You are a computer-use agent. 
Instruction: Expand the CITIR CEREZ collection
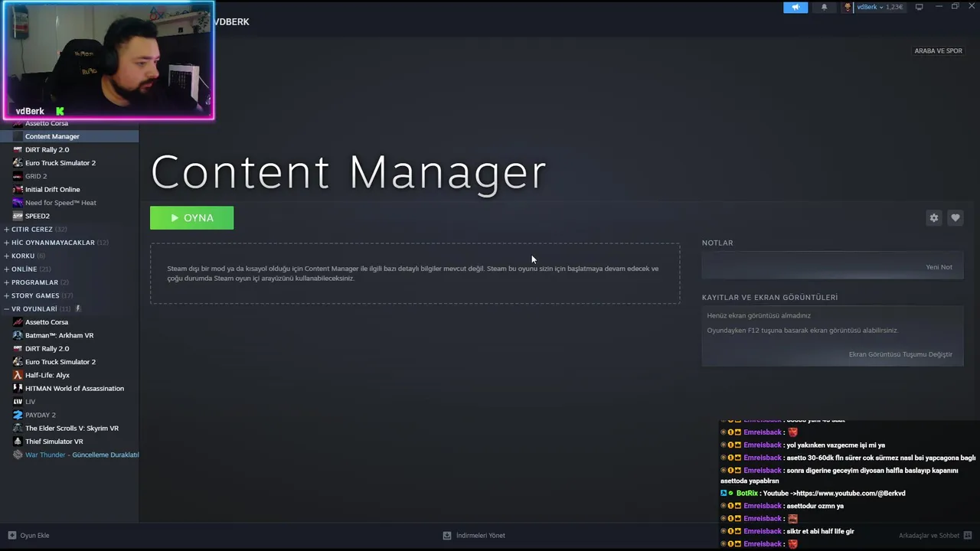click(35, 230)
